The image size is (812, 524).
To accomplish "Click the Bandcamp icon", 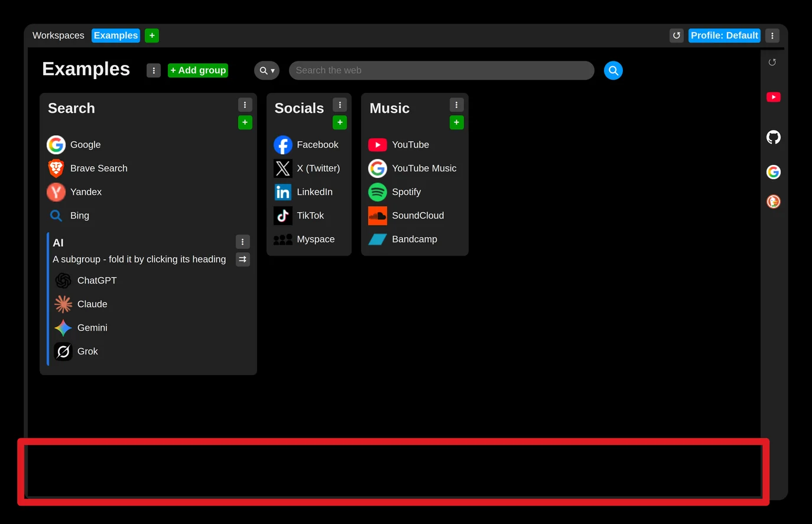I will tap(378, 239).
